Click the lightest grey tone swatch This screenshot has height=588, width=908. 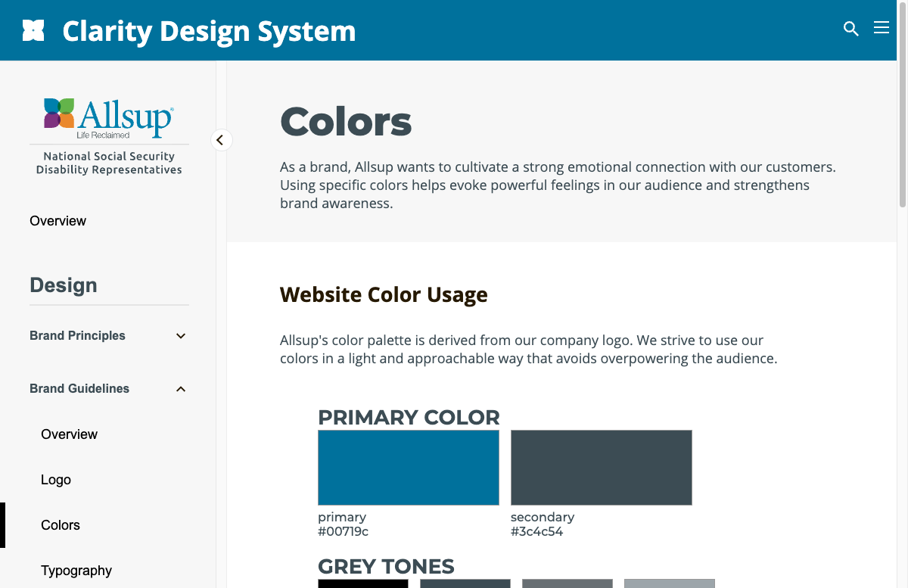669,583
